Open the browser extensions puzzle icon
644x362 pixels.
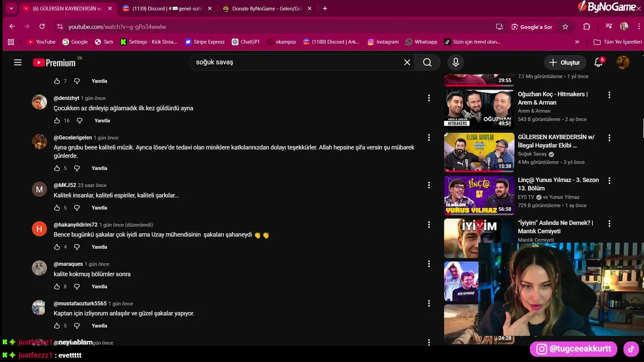[x=587, y=27]
